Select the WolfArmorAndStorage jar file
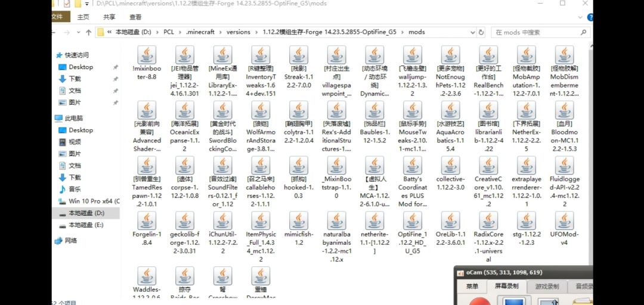 pyautogui.click(x=261, y=126)
